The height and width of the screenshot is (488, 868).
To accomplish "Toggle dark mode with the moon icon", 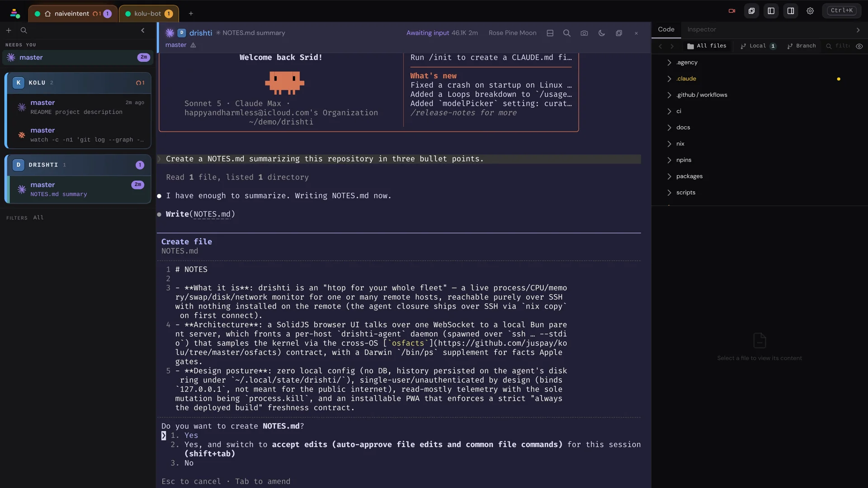I will [602, 33].
